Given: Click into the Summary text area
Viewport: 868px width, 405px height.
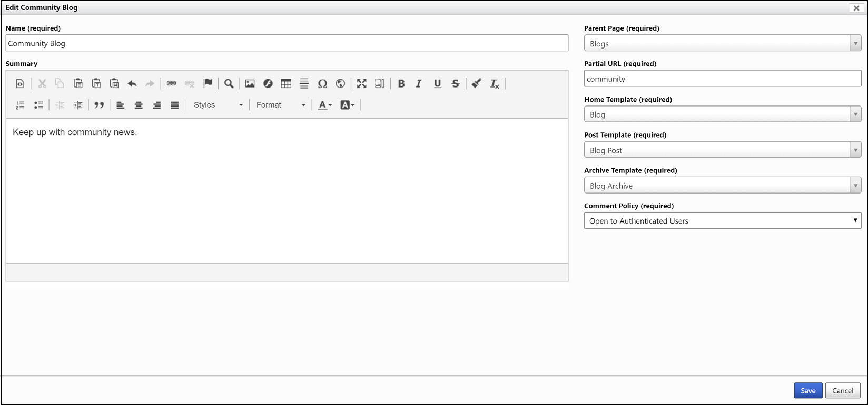Looking at the screenshot, I should 287,191.
